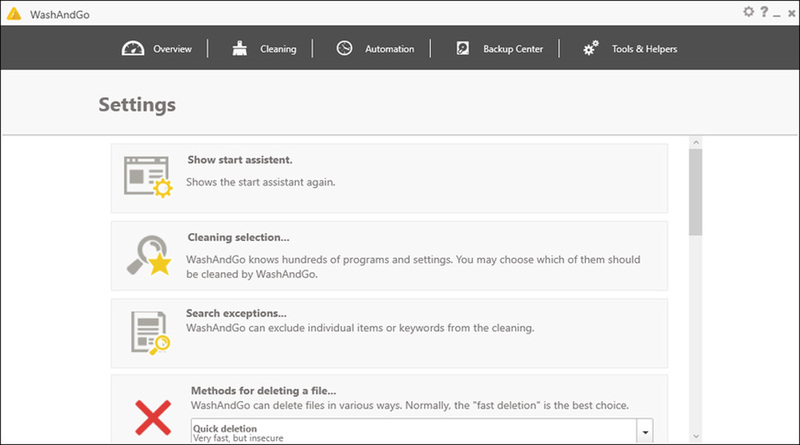The width and height of the screenshot is (800, 445).
Task: Click the vertical scrollbar thumb
Action: [695, 192]
